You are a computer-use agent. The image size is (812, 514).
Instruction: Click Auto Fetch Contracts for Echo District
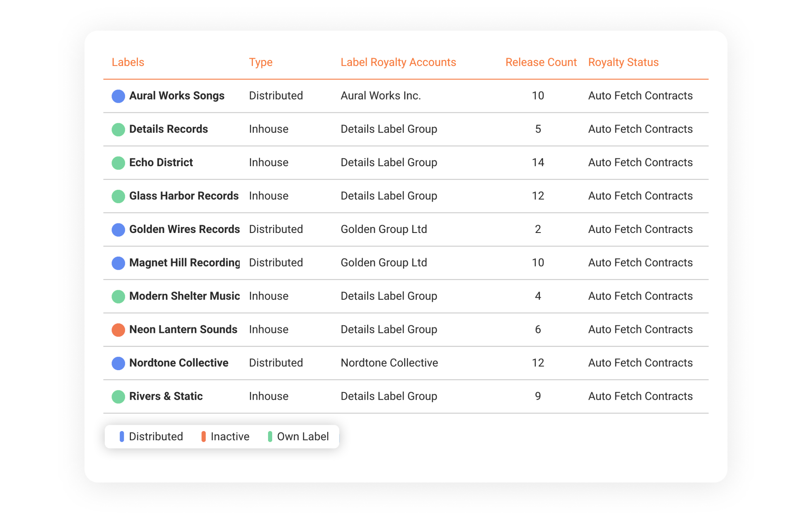click(640, 162)
